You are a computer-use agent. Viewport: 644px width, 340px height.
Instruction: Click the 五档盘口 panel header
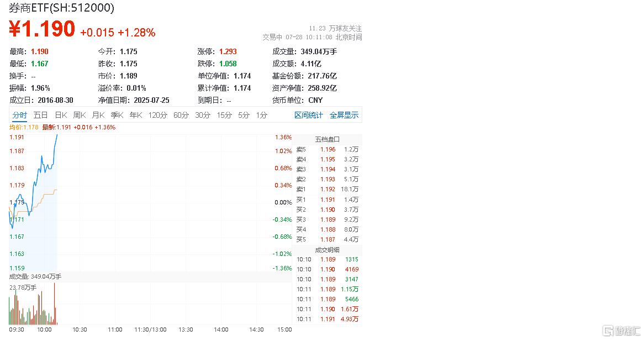(x=328, y=139)
